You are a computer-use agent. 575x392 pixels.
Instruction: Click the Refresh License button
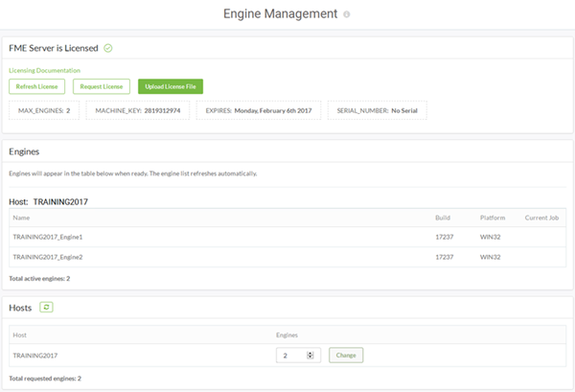(36, 86)
